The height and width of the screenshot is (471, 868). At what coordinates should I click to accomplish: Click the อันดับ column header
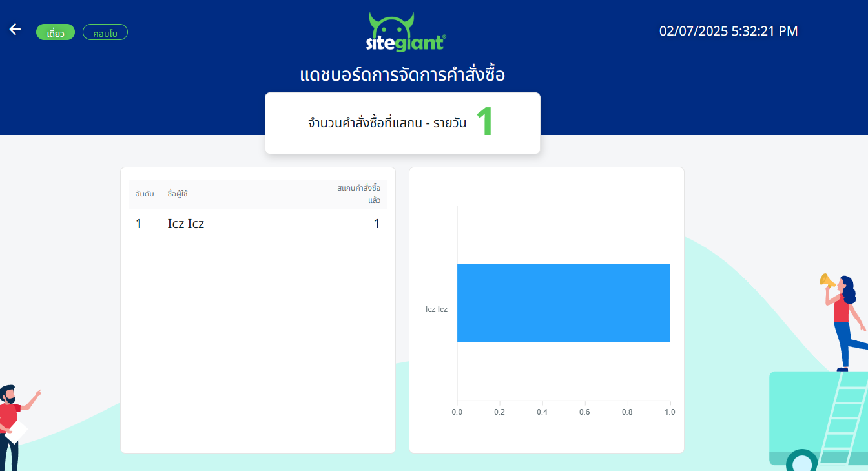[145, 194]
